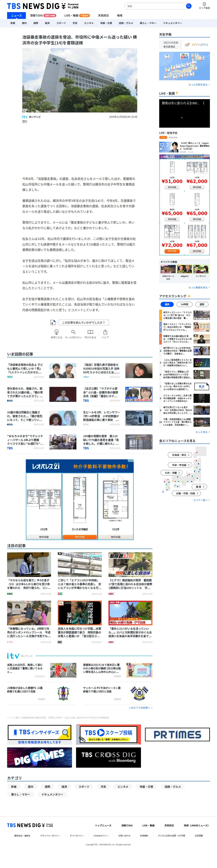Screen dimensions: 217x868
Task: Open エリア一覧へ link
Action: pos(201,500)
